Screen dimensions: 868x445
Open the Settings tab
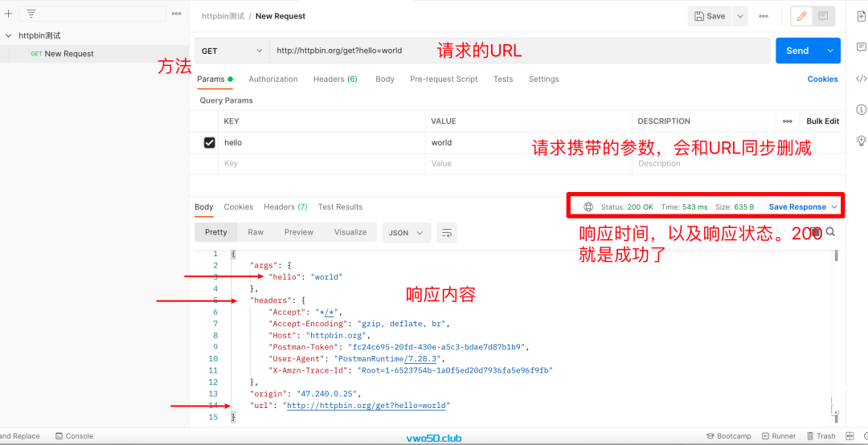click(543, 80)
